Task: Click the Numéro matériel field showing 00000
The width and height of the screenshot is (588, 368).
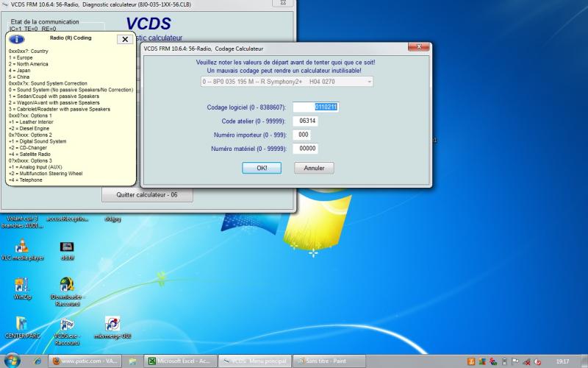Action: [306, 149]
